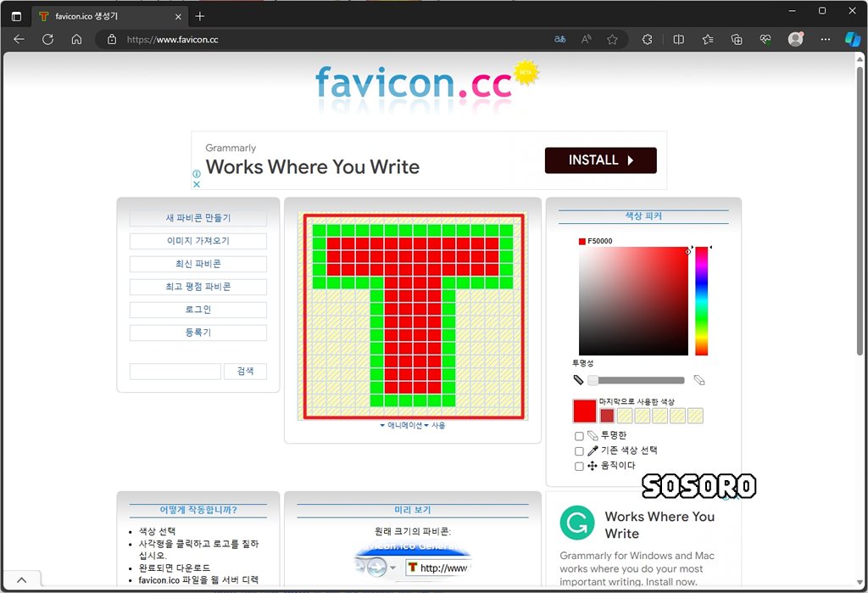Start Read Aloud from address bar
The image size is (868, 593).
587,39
